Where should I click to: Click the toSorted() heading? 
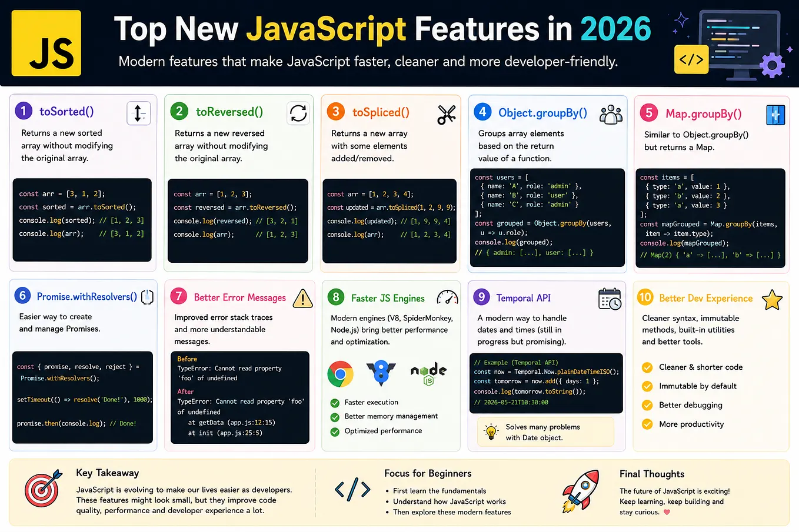66,112
